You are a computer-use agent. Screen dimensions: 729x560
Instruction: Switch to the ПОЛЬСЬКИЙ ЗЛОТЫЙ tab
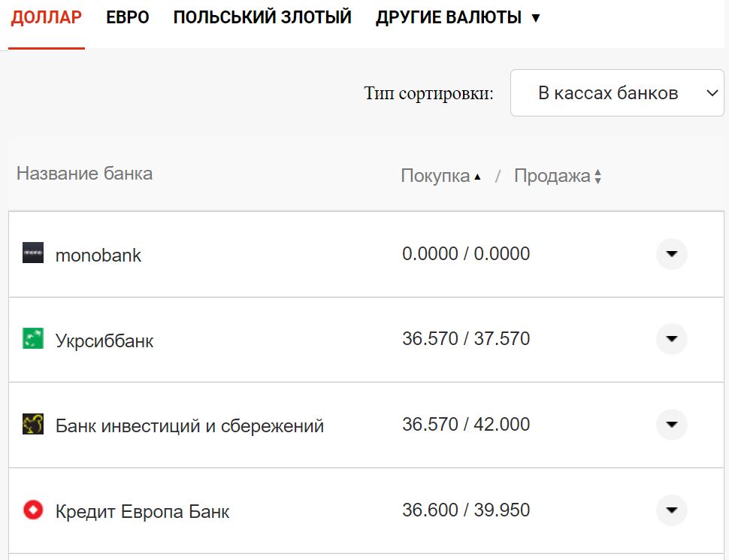click(262, 17)
